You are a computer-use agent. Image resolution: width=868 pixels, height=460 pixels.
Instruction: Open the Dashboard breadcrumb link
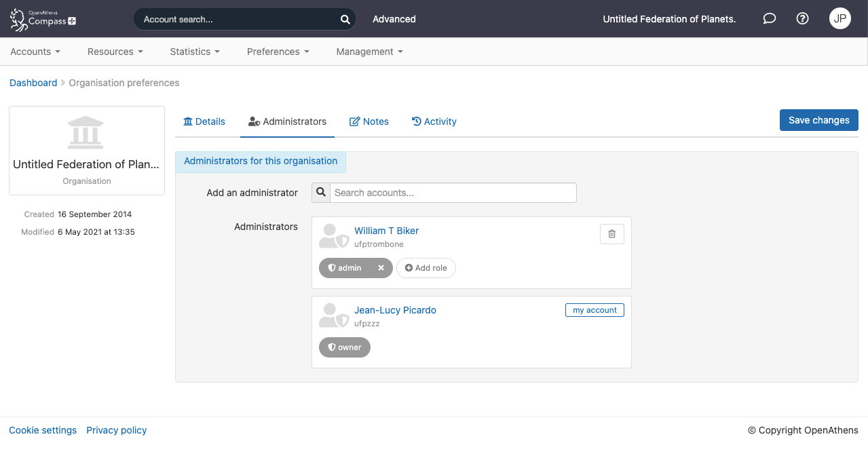click(x=33, y=82)
